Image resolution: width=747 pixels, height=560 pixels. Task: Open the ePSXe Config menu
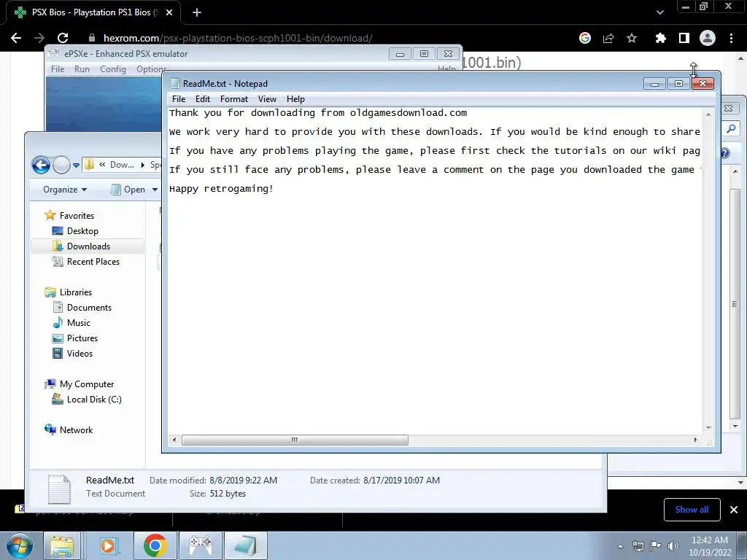pos(113,69)
